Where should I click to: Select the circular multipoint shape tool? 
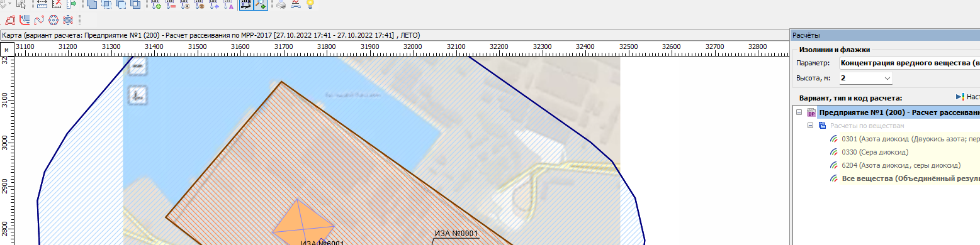(54, 20)
